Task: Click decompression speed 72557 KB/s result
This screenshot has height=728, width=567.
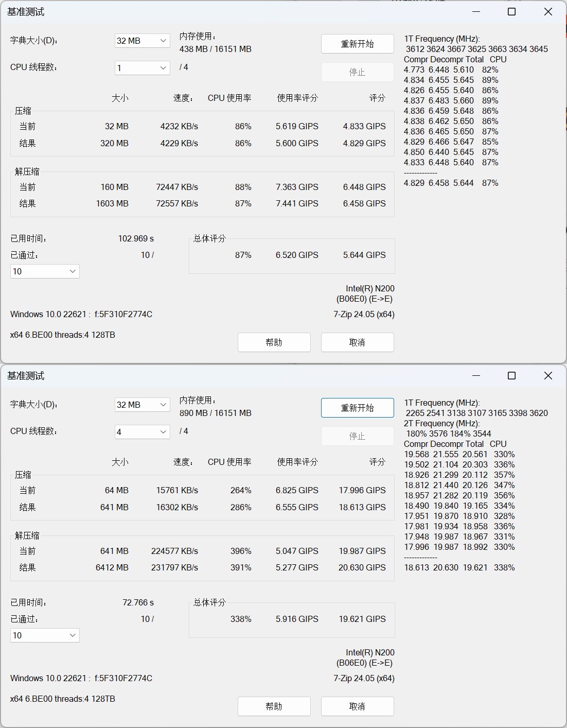Action: coord(177,203)
